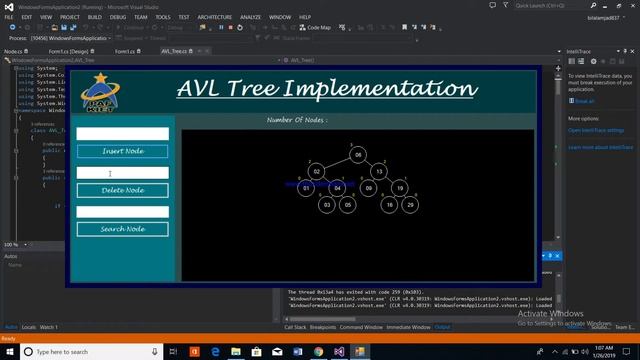Open the zoom 100% dropdown in editor
Image resolution: width=640 pixels, height=360 pixels.
click(x=25, y=244)
